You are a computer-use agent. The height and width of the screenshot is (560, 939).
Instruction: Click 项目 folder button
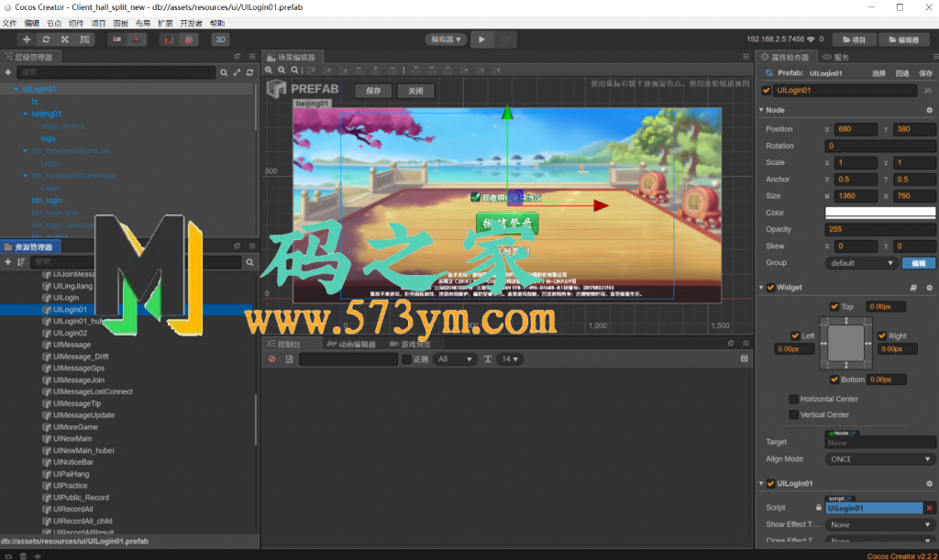(x=854, y=39)
